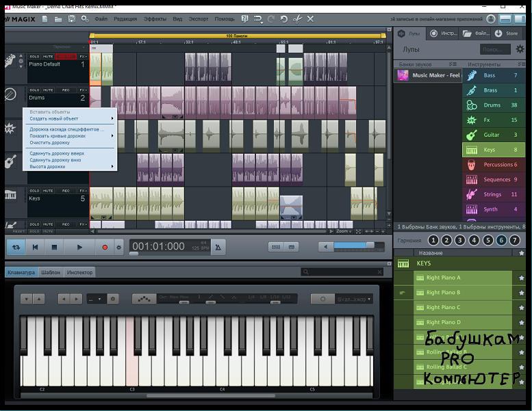Select the Brass instrument category
532x411 pixels.
click(494, 90)
